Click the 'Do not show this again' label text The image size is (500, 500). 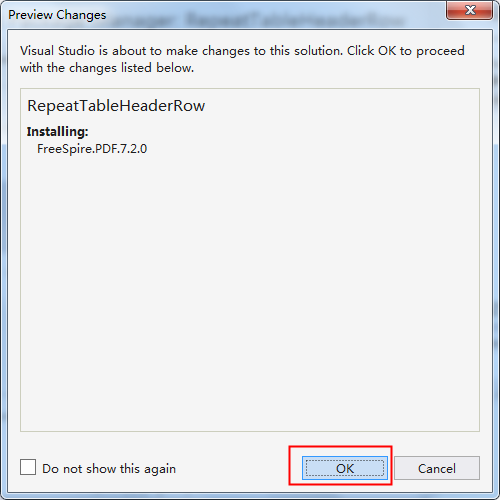[109, 469]
